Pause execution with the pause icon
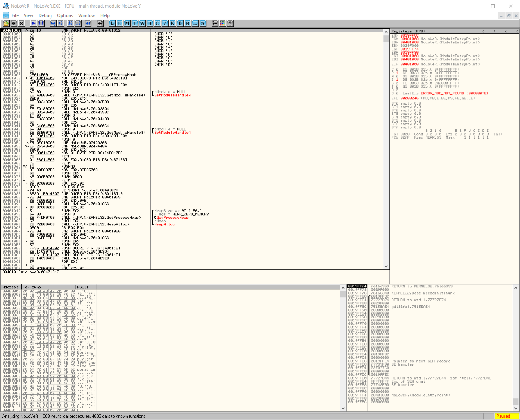 [41, 23]
